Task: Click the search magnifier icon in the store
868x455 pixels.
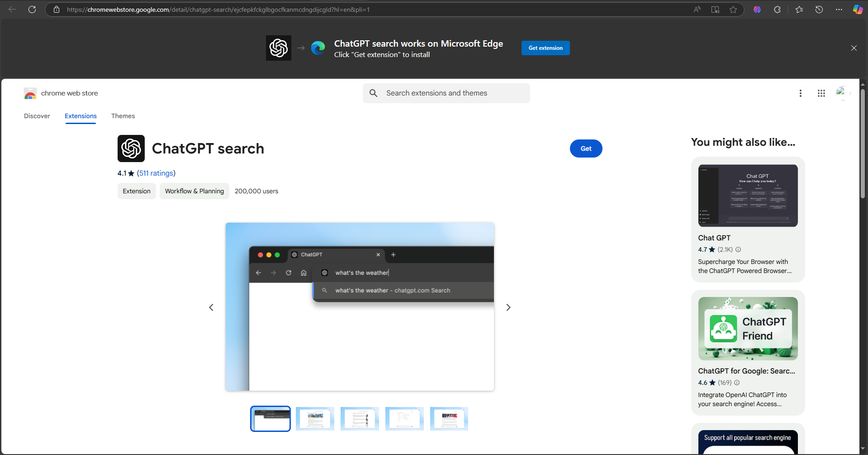Action: 373,93
